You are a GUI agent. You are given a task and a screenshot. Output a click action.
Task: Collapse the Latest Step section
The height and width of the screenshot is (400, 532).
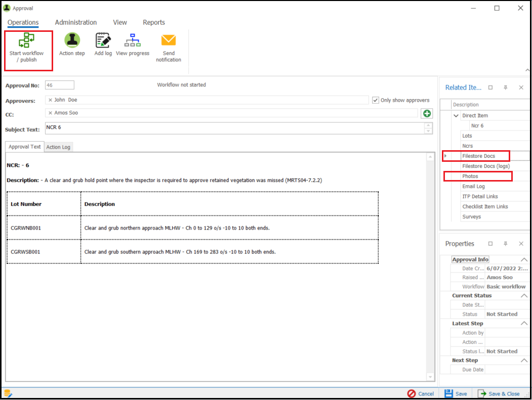524,324
